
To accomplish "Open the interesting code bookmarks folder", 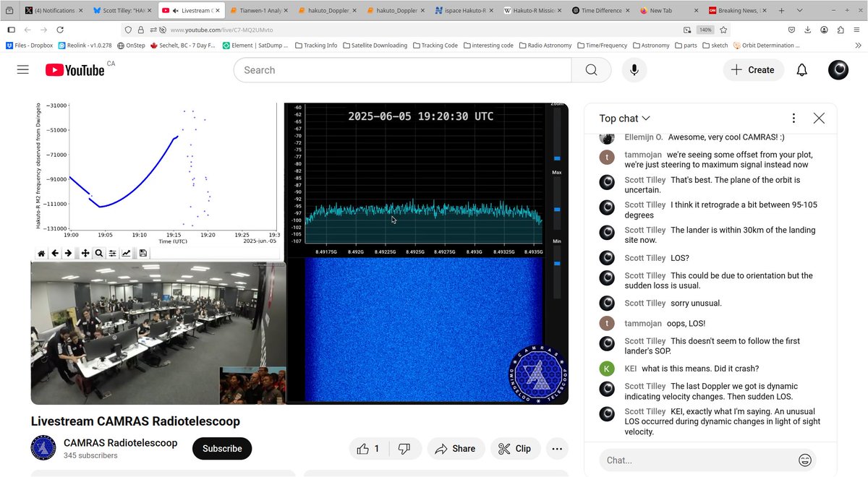I will pyautogui.click(x=488, y=45).
